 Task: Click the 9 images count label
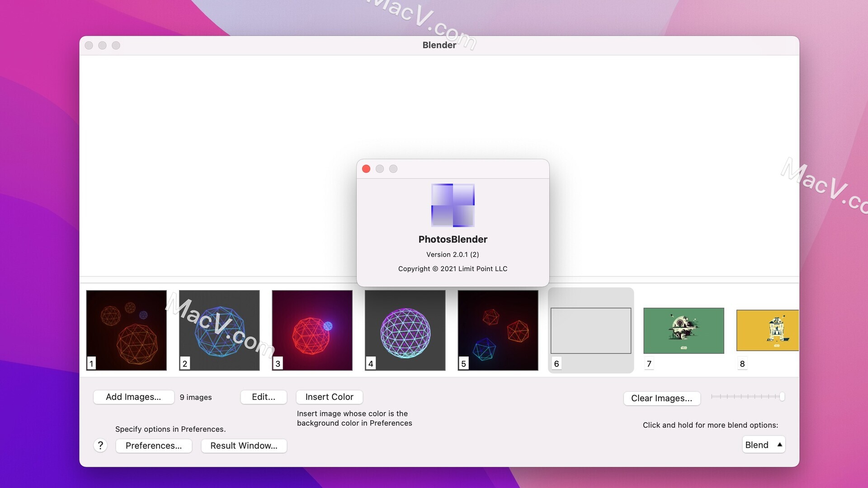pos(196,396)
